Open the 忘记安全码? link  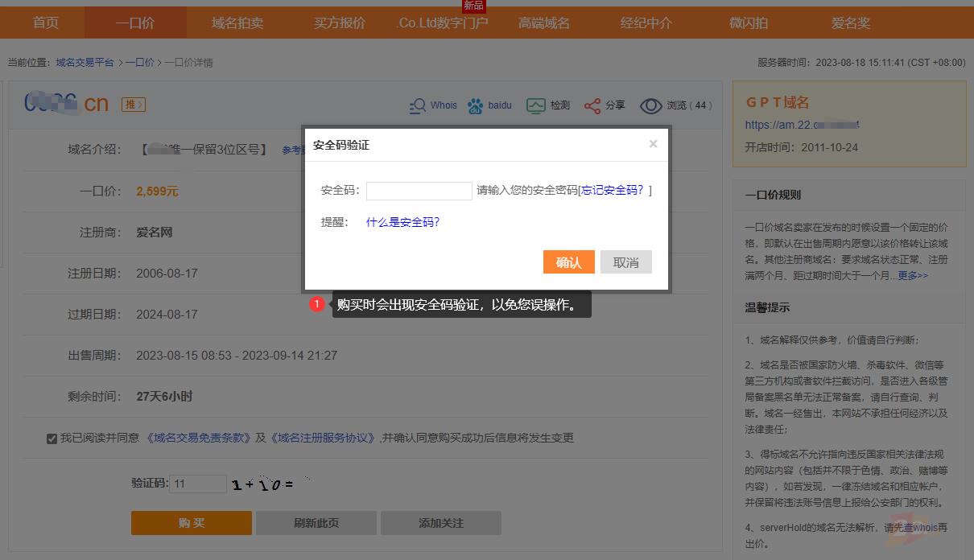[613, 191]
